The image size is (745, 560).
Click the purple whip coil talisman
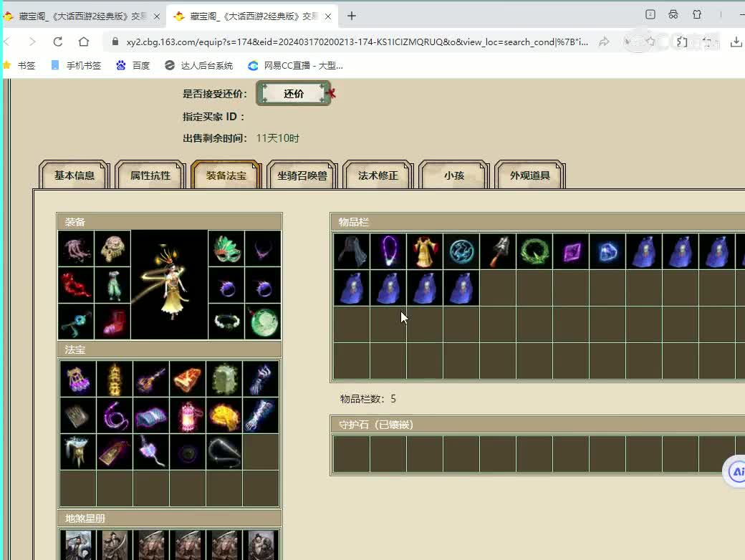tap(115, 415)
